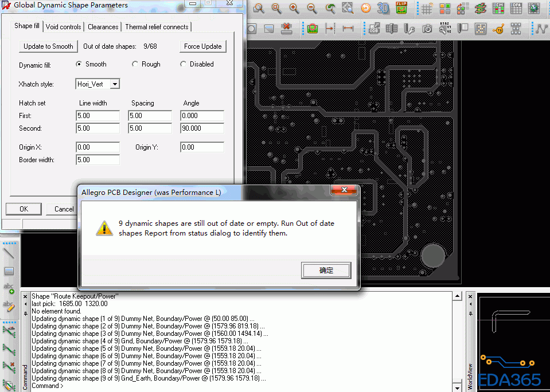This screenshot has width=550, height=392.
Task: Click the Second hatch Spacing field
Action: coord(150,128)
